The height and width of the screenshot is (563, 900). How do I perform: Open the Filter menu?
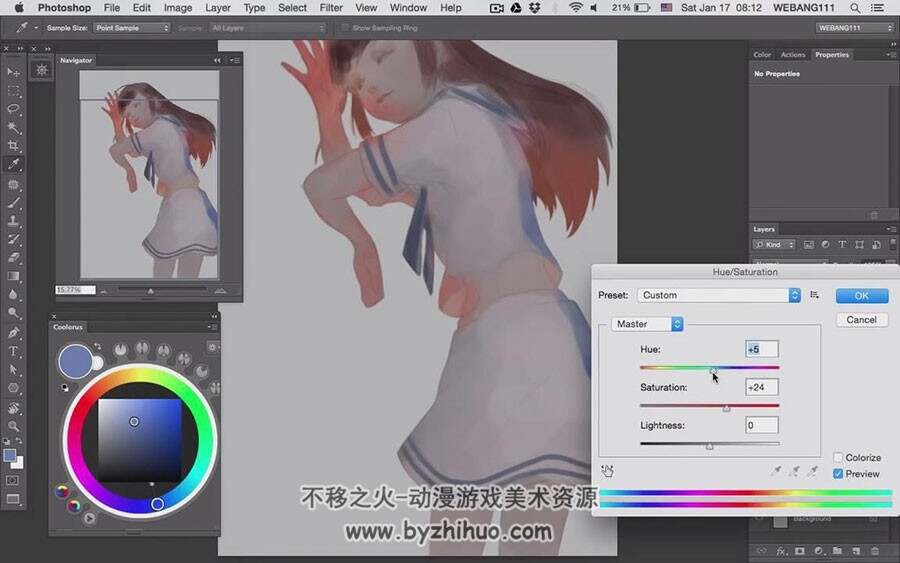pyautogui.click(x=331, y=8)
